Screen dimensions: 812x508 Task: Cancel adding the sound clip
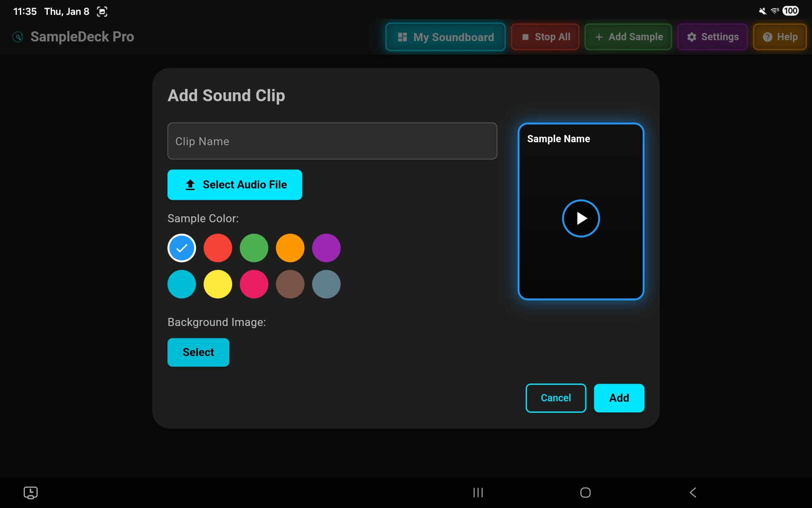tap(556, 398)
